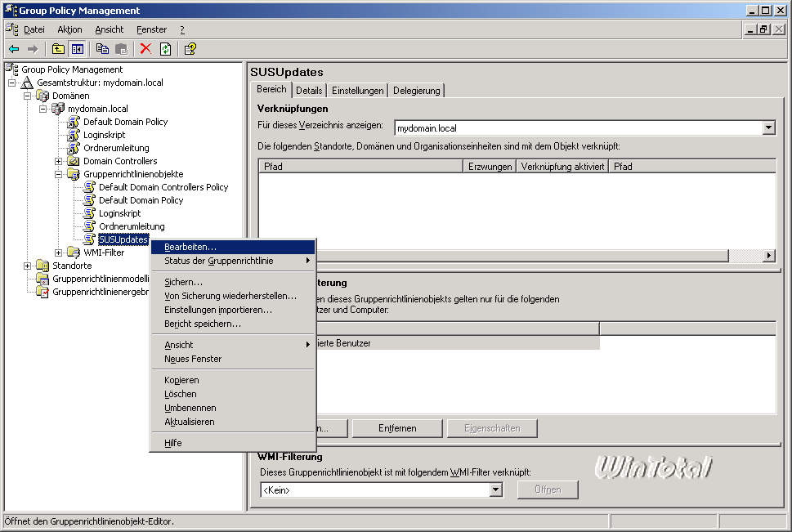Choose Bearbeiten... from context menu

pyautogui.click(x=233, y=247)
